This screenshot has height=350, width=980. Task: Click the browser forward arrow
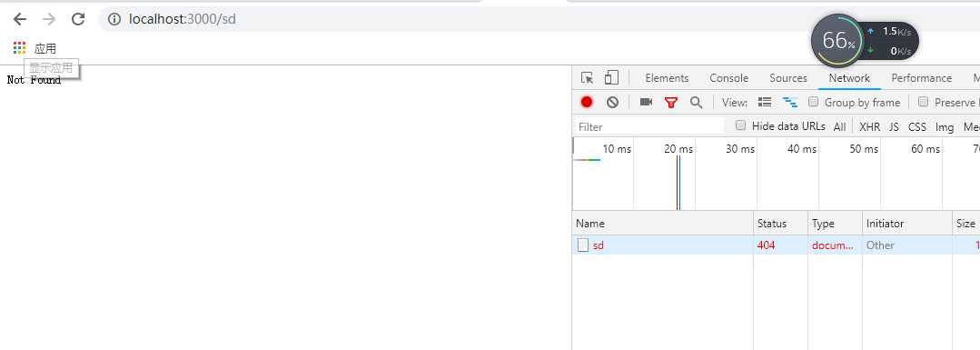49,19
